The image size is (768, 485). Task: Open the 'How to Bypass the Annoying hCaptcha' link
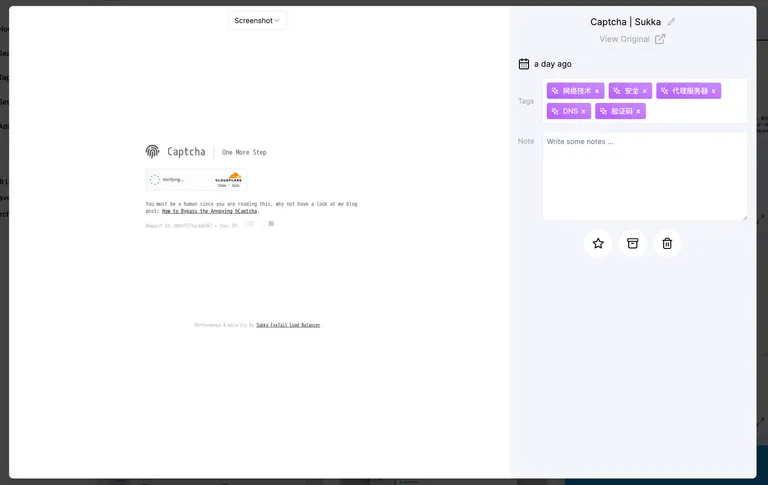coord(209,211)
